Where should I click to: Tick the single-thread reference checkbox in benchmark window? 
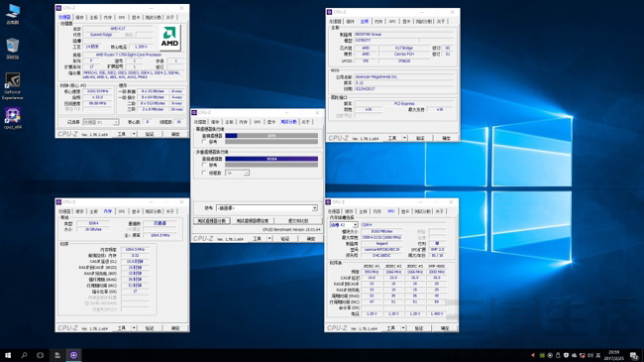click(204, 142)
